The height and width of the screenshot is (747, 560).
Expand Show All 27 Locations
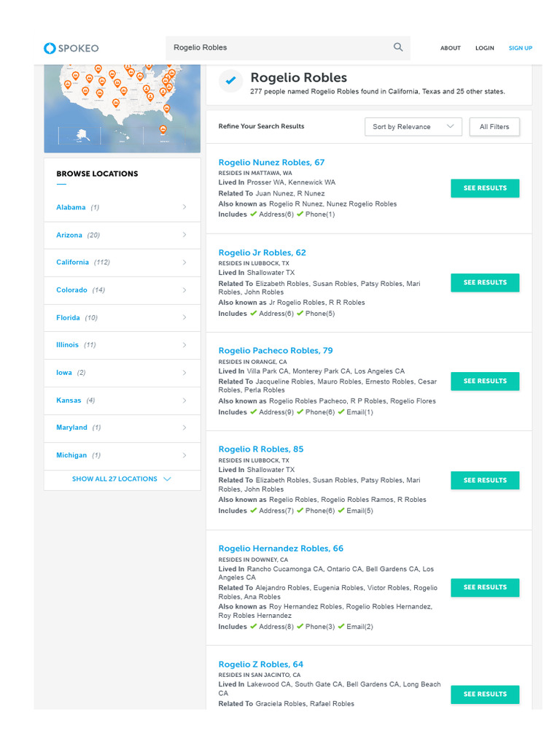122,479
